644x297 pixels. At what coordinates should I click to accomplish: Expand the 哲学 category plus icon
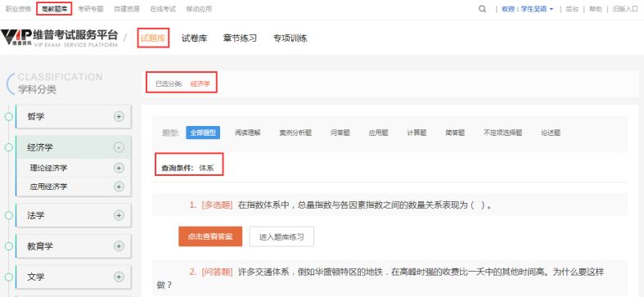tap(119, 117)
